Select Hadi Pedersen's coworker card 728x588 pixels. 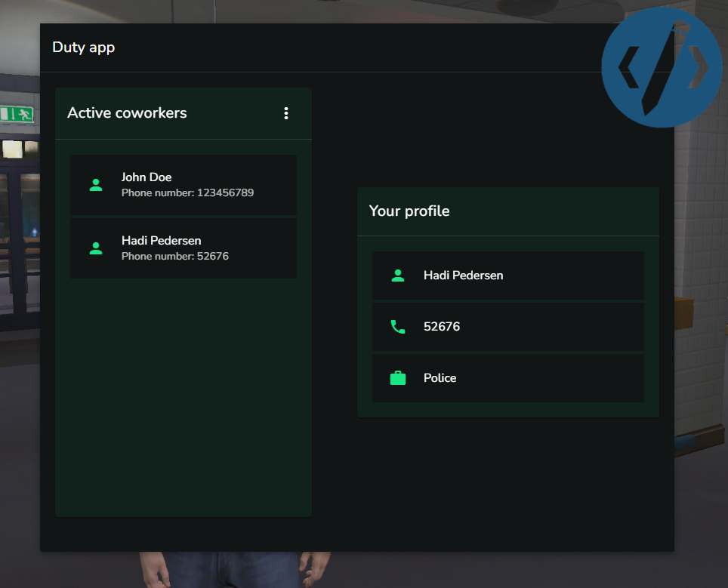click(x=184, y=248)
